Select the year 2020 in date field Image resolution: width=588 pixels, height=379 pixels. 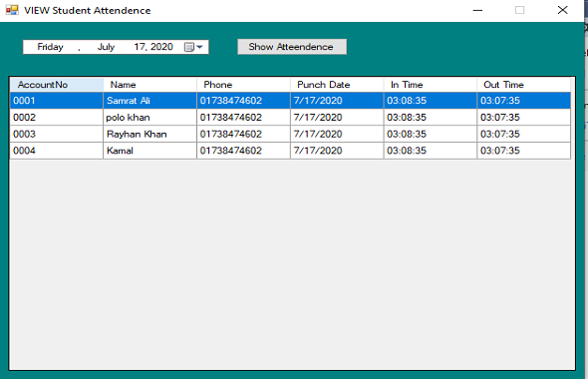pos(161,47)
